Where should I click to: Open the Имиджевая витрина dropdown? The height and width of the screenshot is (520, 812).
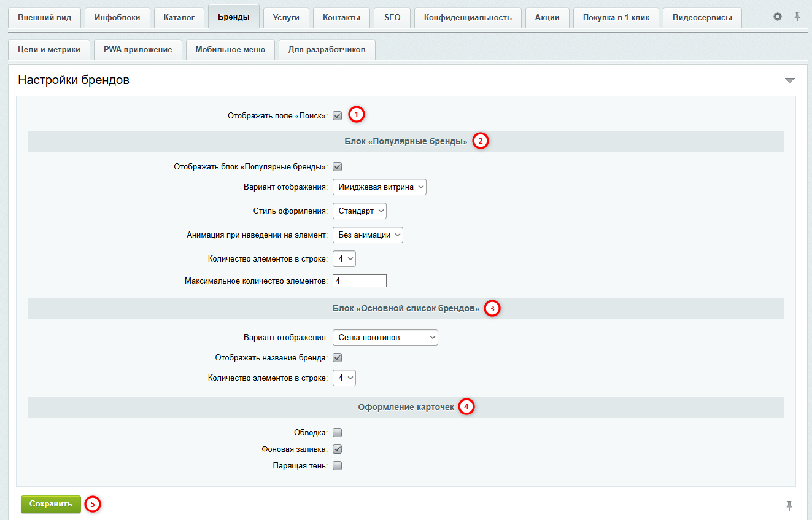[379, 187]
